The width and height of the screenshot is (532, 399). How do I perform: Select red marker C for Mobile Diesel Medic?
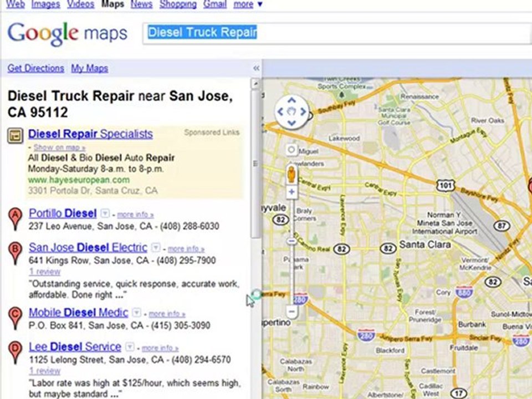coord(16,318)
